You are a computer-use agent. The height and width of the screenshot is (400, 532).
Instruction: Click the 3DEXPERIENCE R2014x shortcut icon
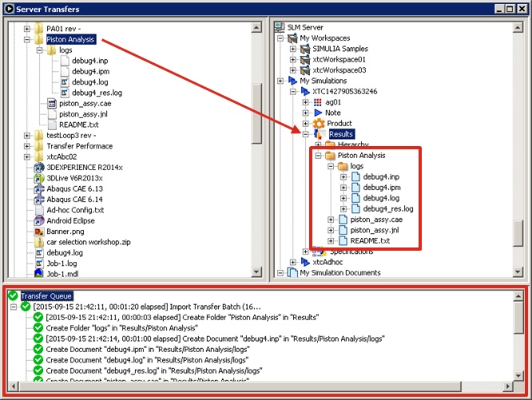pyautogui.click(x=39, y=168)
